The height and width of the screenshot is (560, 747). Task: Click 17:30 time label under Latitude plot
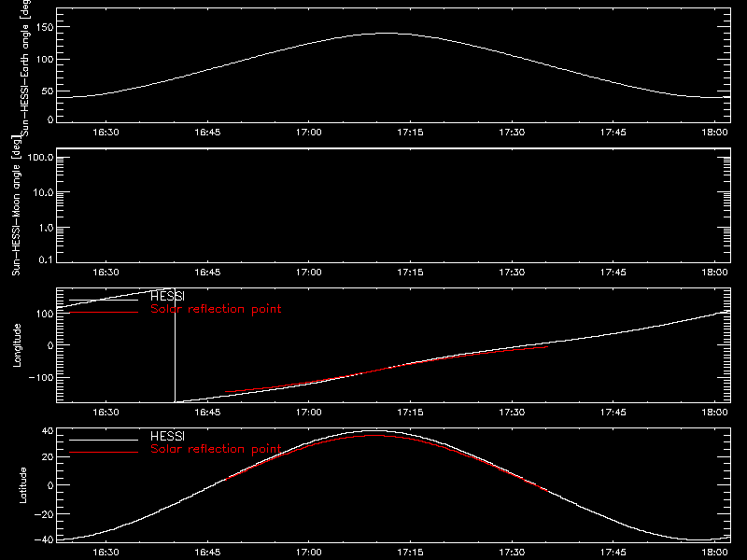pyautogui.click(x=512, y=553)
